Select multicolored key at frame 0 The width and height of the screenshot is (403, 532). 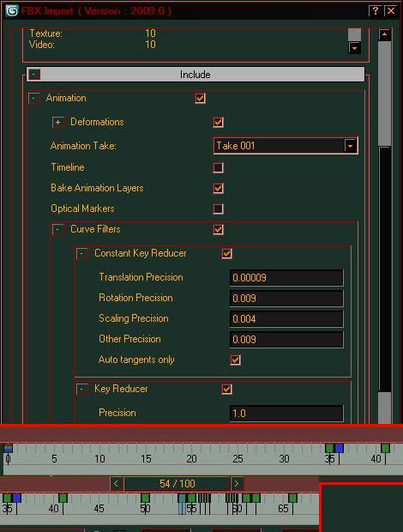coord(8,449)
